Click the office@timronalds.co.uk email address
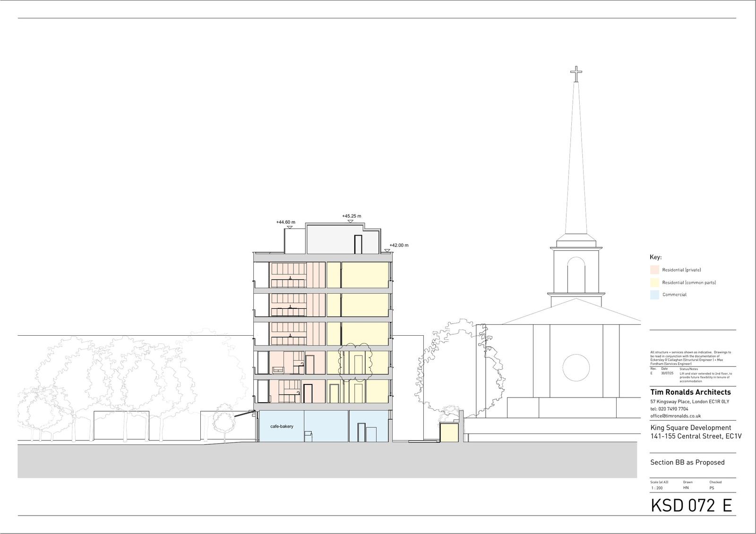756x534 pixels. (x=675, y=416)
